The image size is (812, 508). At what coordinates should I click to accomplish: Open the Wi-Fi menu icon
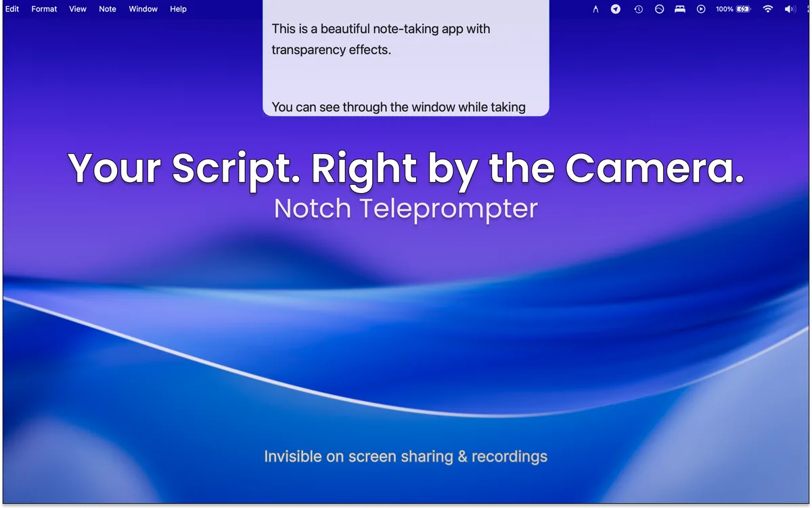[x=767, y=9]
